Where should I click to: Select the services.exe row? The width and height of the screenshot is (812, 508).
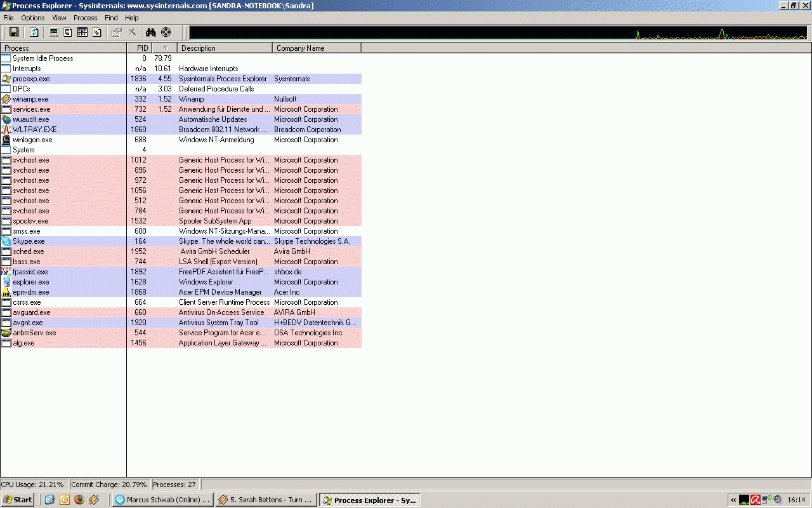181,109
